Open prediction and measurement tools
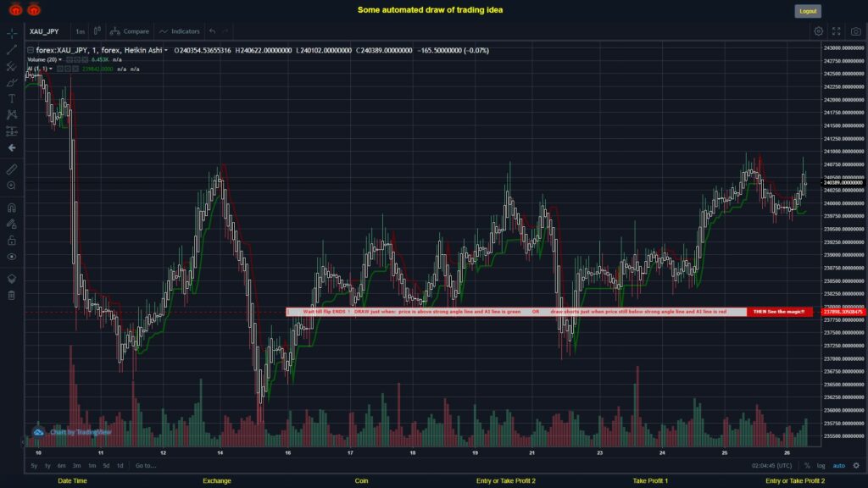This screenshot has height=488, width=868. (12, 131)
